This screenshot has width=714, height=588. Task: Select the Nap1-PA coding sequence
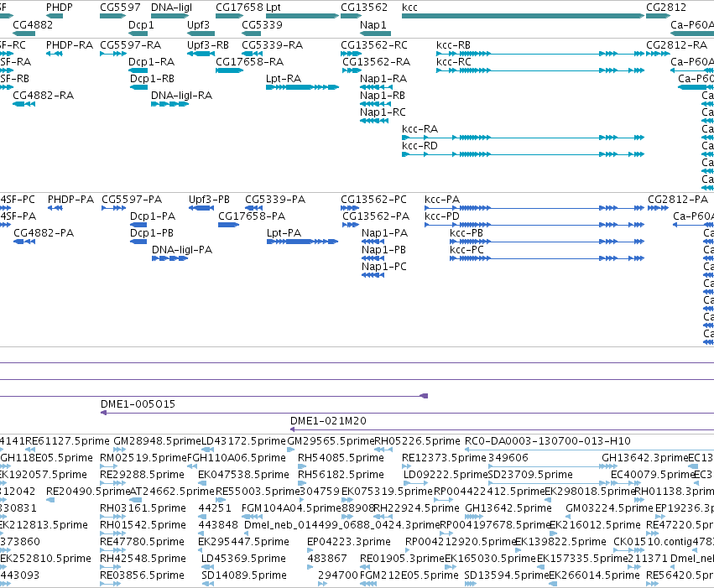click(373, 242)
